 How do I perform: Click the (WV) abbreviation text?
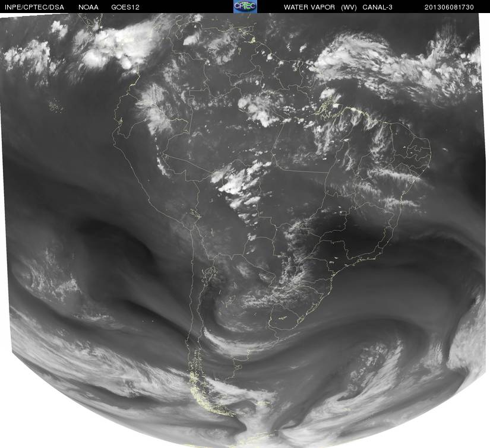coord(349,7)
